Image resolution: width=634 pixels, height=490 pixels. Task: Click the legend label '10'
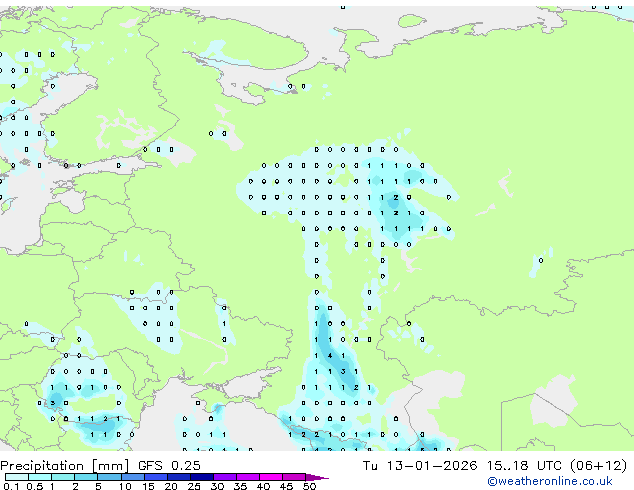tap(125, 486)
